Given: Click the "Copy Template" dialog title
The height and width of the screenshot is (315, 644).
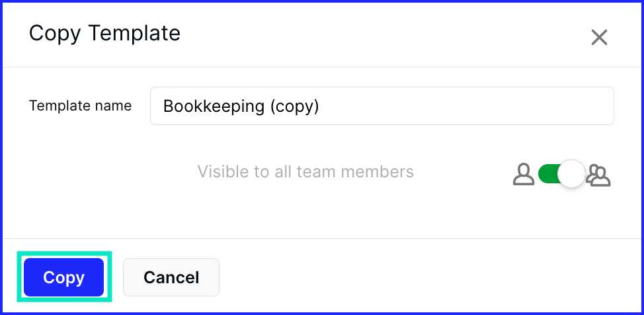Looking at the screenshot, I should coord(104,33).
